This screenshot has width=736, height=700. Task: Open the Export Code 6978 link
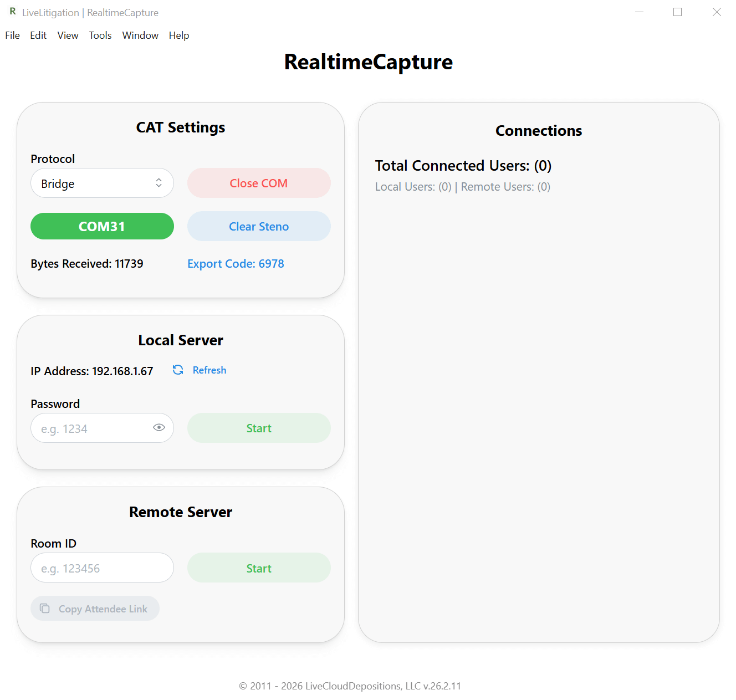point(236,263)
